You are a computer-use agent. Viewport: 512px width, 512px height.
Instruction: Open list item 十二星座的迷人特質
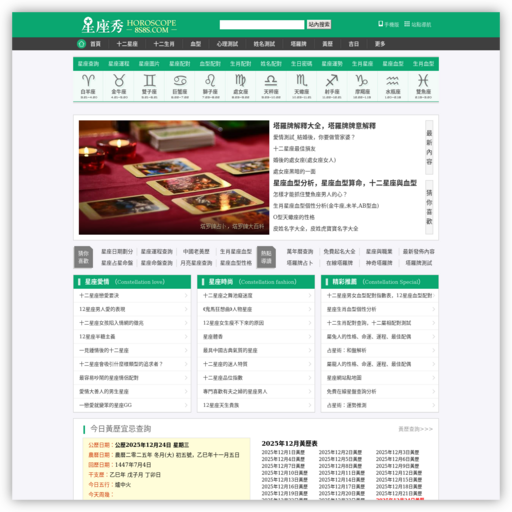coord(225,364)
